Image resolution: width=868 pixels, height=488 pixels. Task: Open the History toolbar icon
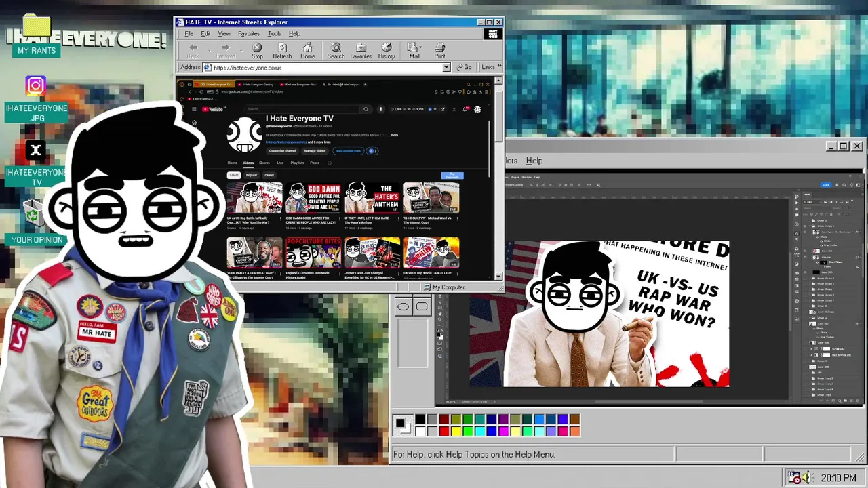[x=387, y=51]
